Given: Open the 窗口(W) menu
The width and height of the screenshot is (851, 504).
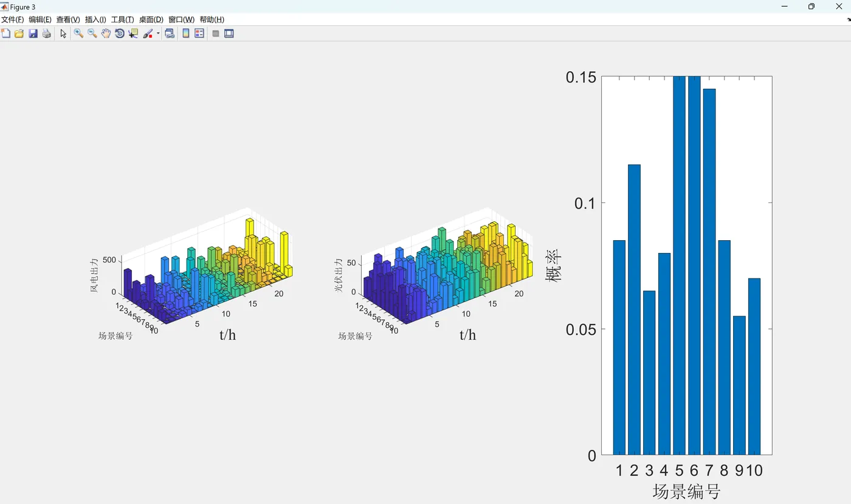Looking at the screenshot, I should pos(181,19).
